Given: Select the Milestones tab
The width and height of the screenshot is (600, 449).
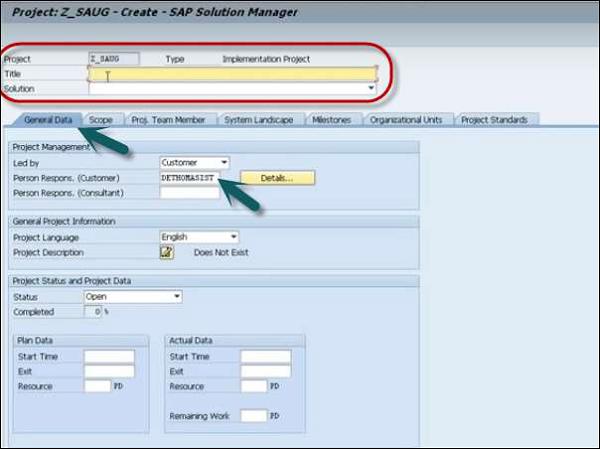Looking at the screenshot, I should point(331,120).
